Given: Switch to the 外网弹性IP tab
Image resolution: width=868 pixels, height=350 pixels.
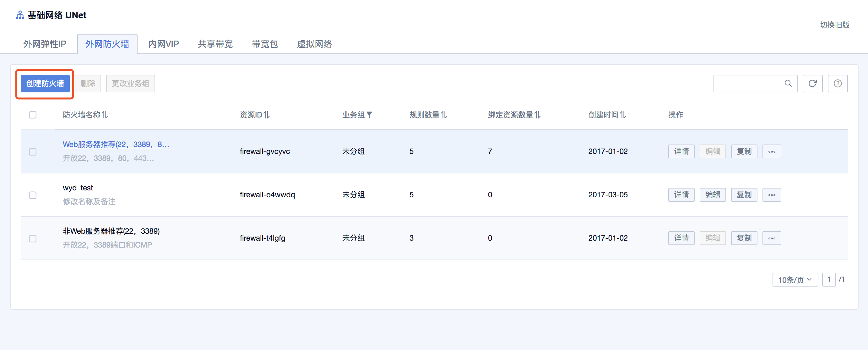Looking at the screenshot, I should (x=45, y=44).
